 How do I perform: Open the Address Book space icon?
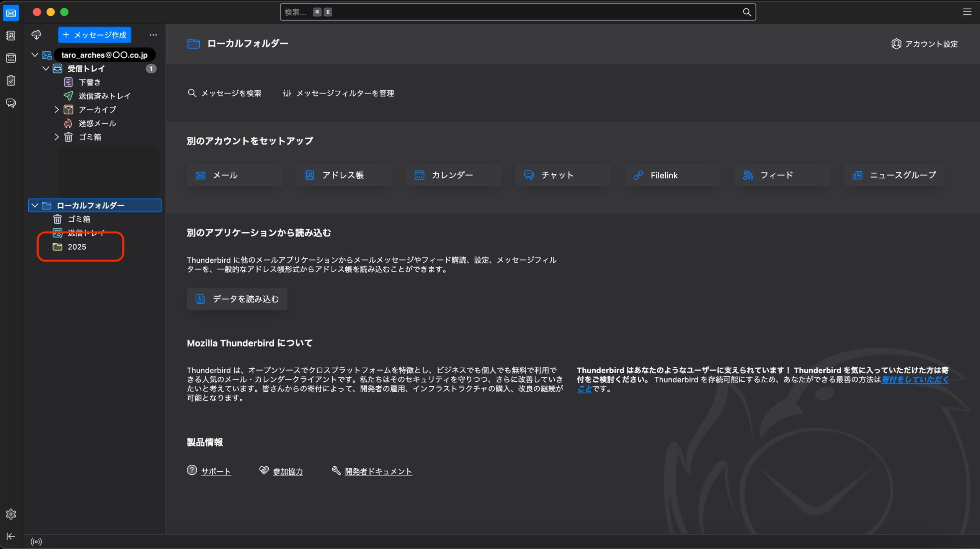pos(11,36)
